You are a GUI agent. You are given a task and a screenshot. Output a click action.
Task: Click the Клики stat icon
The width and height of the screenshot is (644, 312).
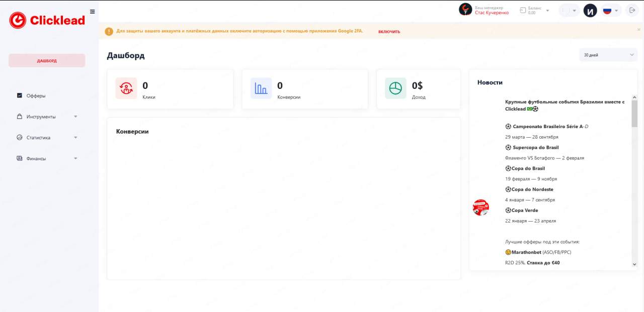[x=126, y=88]
